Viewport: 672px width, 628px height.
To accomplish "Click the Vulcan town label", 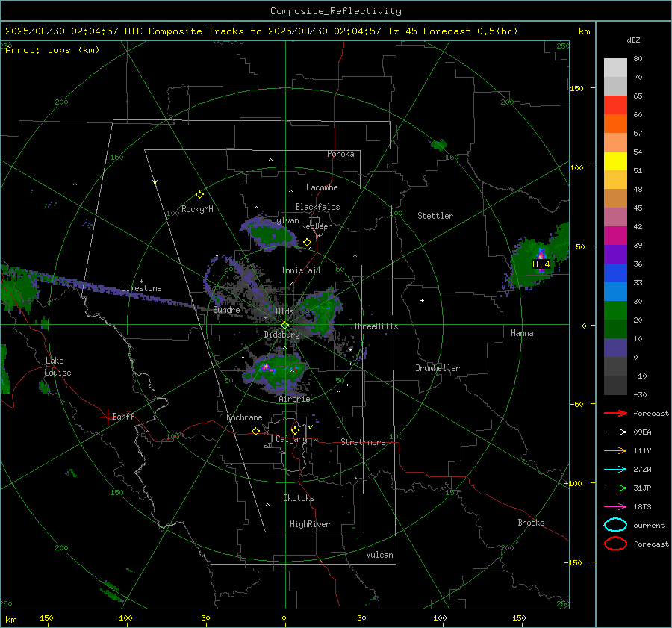I will tap(379, 555).
